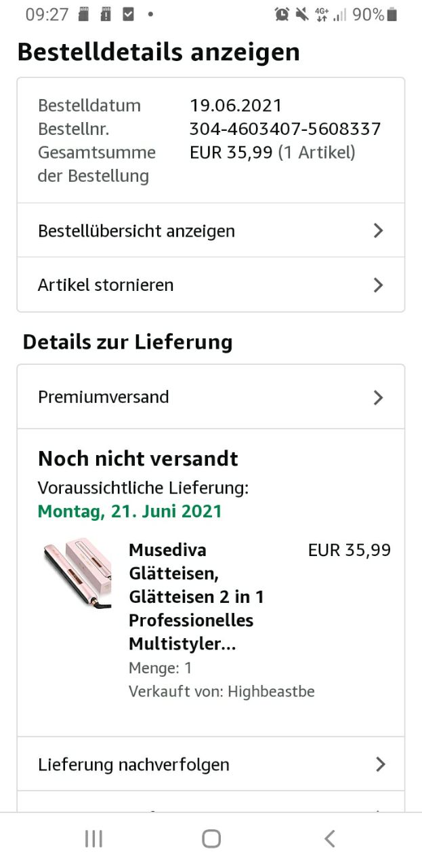The image size is (422, 868).
Task: Open Musediva Glätteisen product title link
Action: click(x=196, y=597)
